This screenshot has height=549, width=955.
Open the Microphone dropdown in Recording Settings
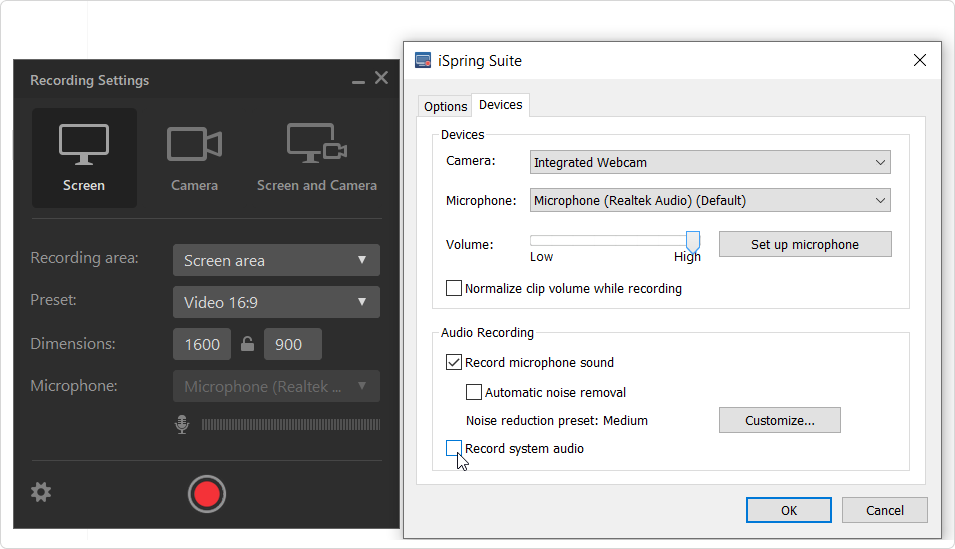(277, 386)
